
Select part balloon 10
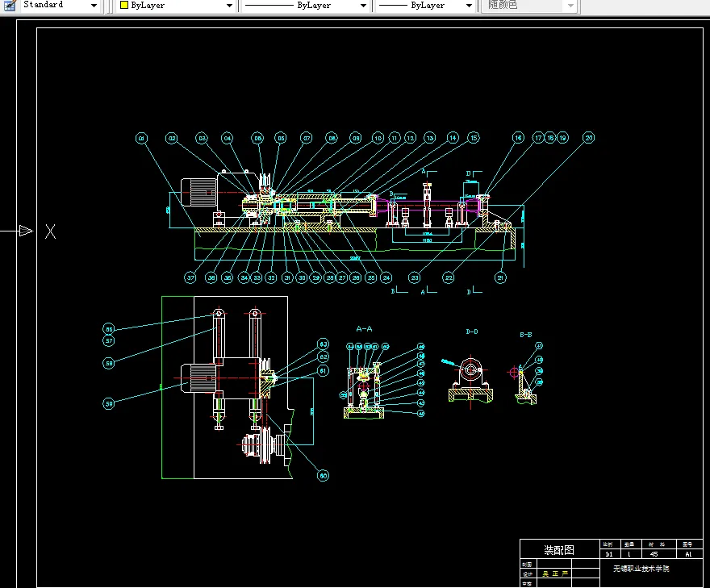point(378,138)
